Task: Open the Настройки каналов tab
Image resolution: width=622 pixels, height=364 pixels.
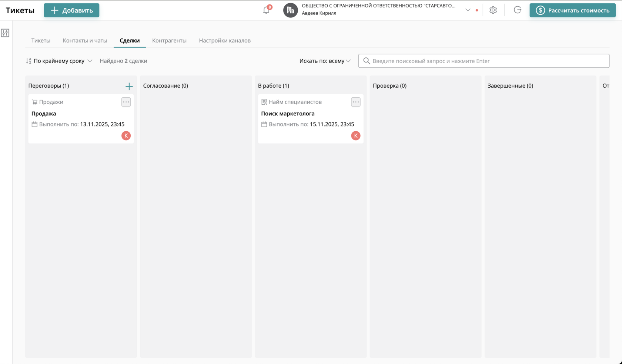Action: (225, 41)
